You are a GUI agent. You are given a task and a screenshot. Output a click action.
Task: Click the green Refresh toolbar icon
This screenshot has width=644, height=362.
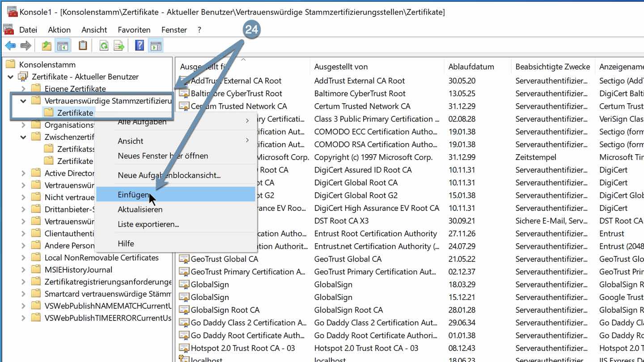click(x=104, y=46)
